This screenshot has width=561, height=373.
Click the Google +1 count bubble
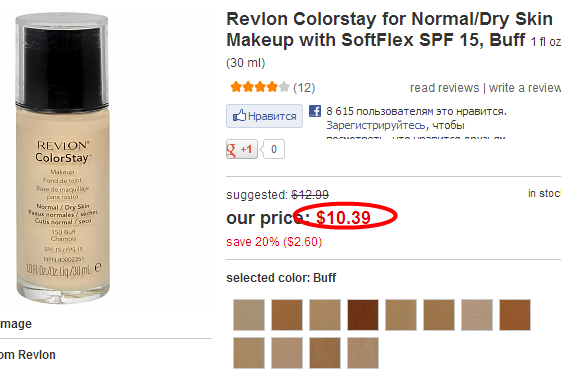274,149
